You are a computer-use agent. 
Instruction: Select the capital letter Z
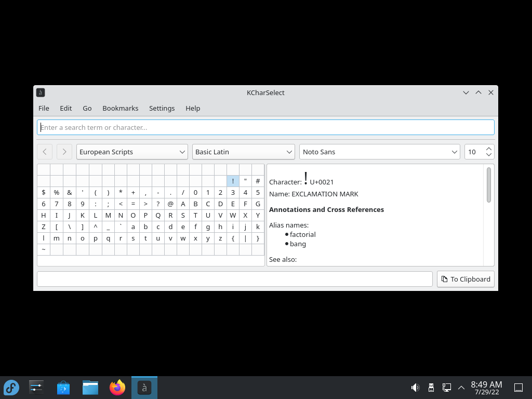44,227
